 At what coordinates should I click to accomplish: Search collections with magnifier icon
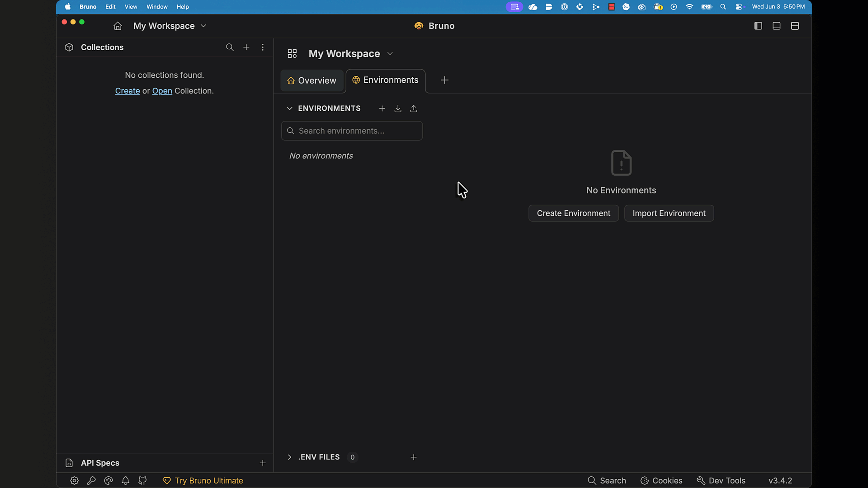point(230,47)
